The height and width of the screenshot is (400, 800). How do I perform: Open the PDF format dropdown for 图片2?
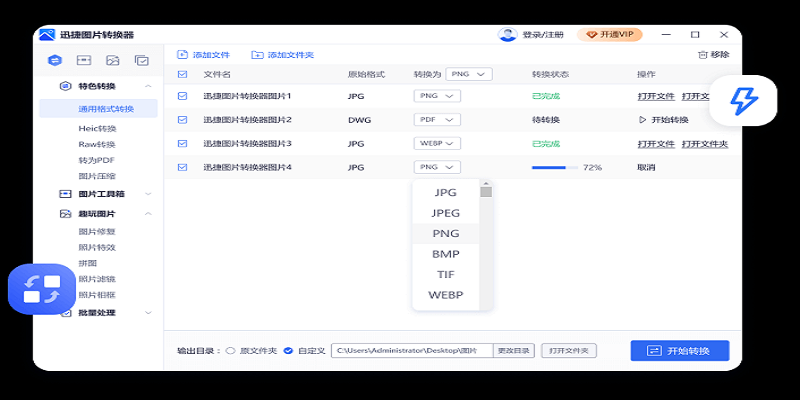[437, 120]
